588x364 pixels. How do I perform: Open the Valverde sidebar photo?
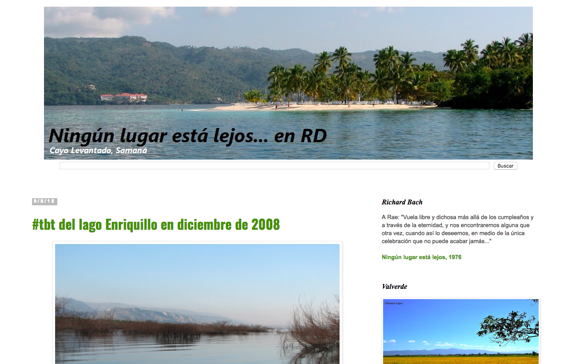(460, 331)
